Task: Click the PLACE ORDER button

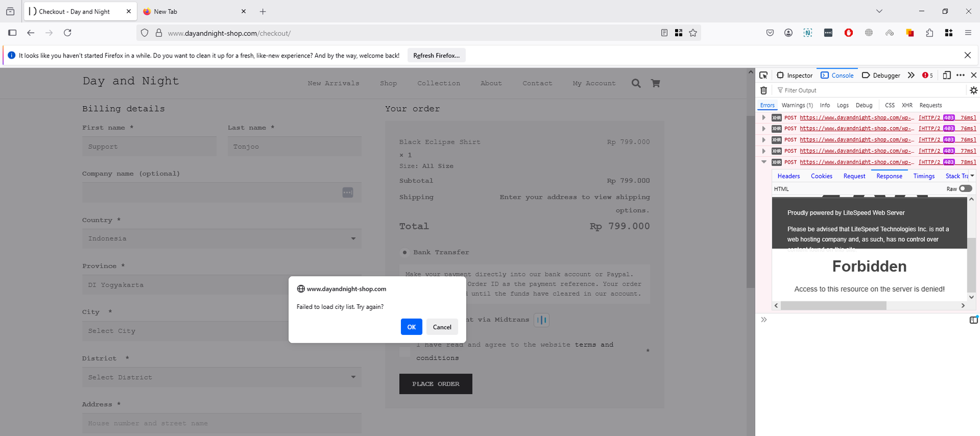Action: pyautogui.click(x=435, y=384)
